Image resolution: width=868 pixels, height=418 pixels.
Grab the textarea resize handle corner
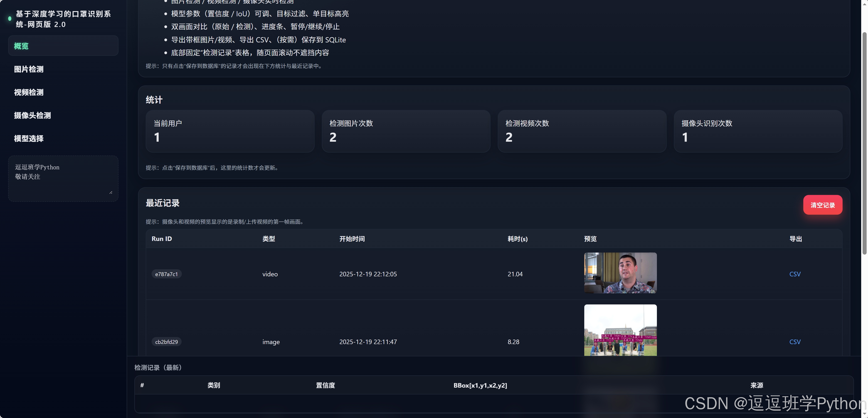[111, 192]
